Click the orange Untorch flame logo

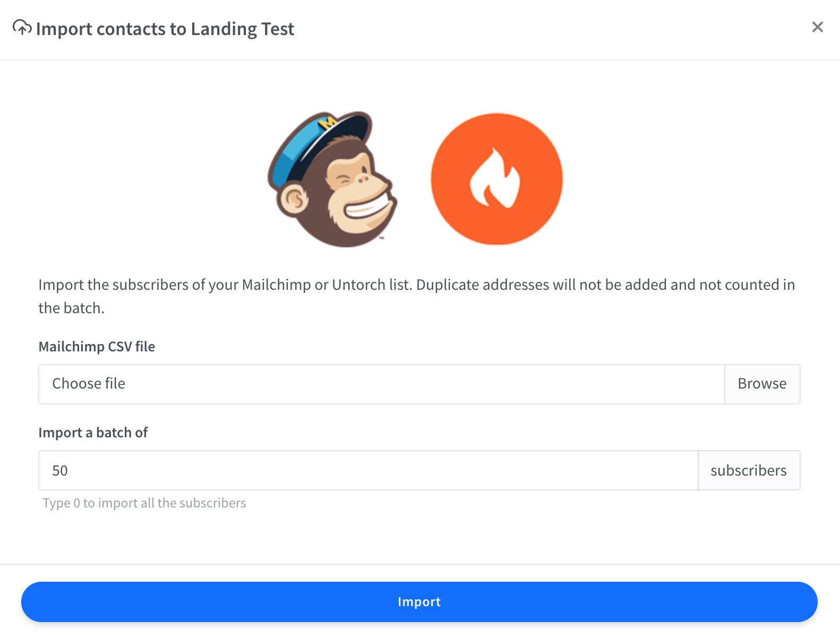(496, 179)
